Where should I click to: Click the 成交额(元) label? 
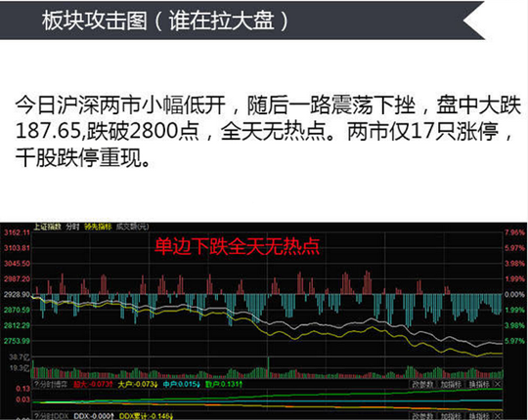tap(132, 227)
